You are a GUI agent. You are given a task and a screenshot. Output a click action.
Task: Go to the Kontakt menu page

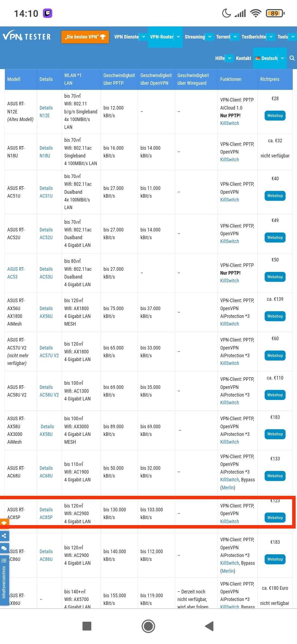tap(243, 58)
